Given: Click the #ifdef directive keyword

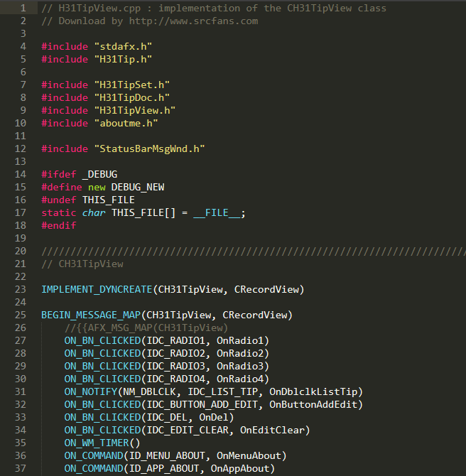Looking at the screenshot, I should pyautogui.click(x=59, y=174).
